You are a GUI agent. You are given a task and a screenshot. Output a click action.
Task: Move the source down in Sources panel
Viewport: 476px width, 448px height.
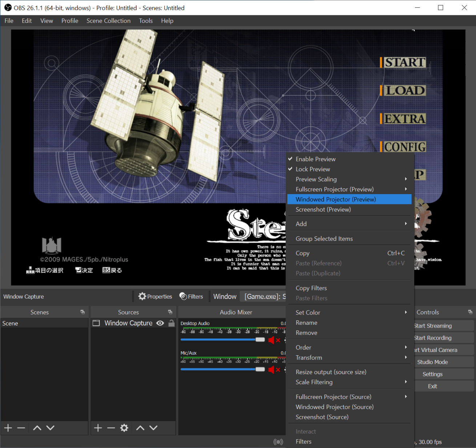pos(153,428)
